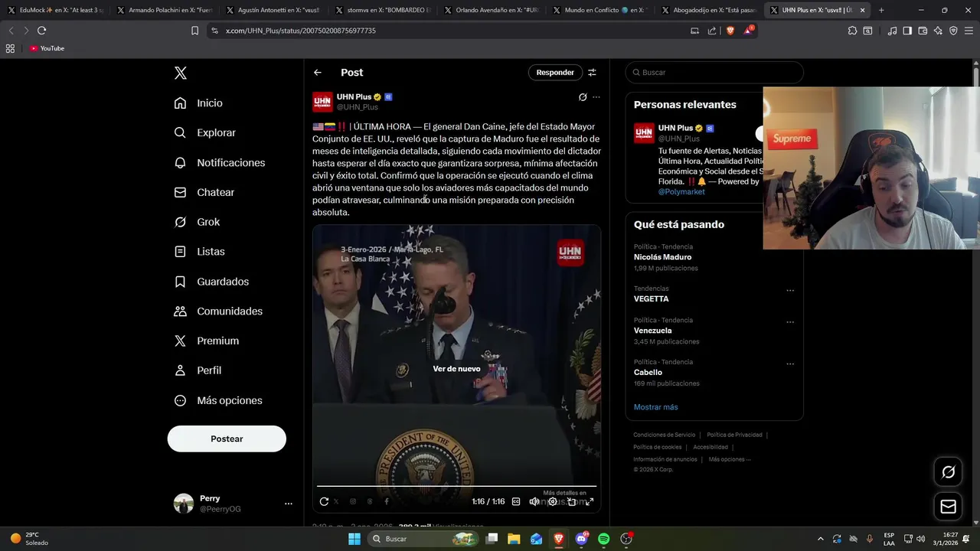The width and height of the screenshot is (980, 551).
Task: Open Premium X icon in sidebar
Action: coord(180,341)
